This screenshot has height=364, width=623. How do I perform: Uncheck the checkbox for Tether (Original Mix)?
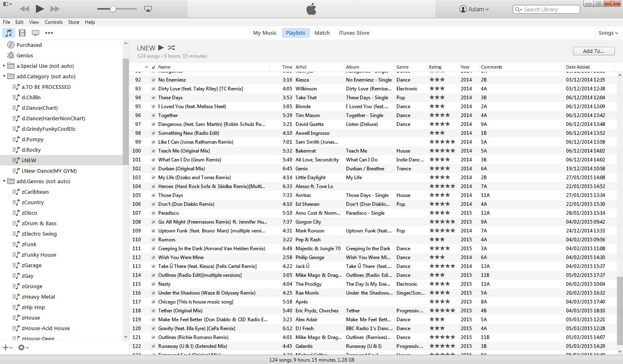tap(153, 311)
